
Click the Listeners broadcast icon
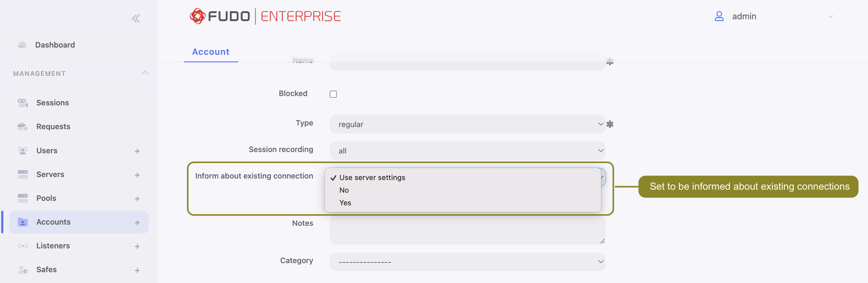click(23, 246)
